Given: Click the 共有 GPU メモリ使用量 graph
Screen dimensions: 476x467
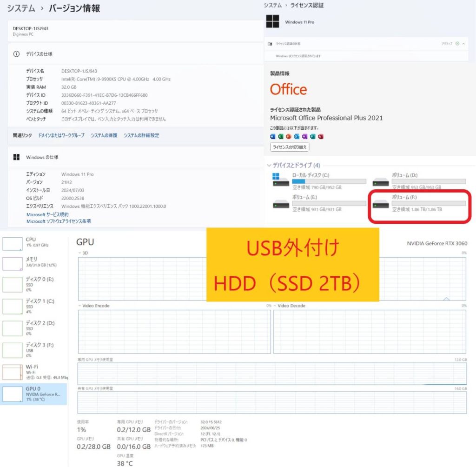Looking at the screenshot, I should click(x=272, y=403).
